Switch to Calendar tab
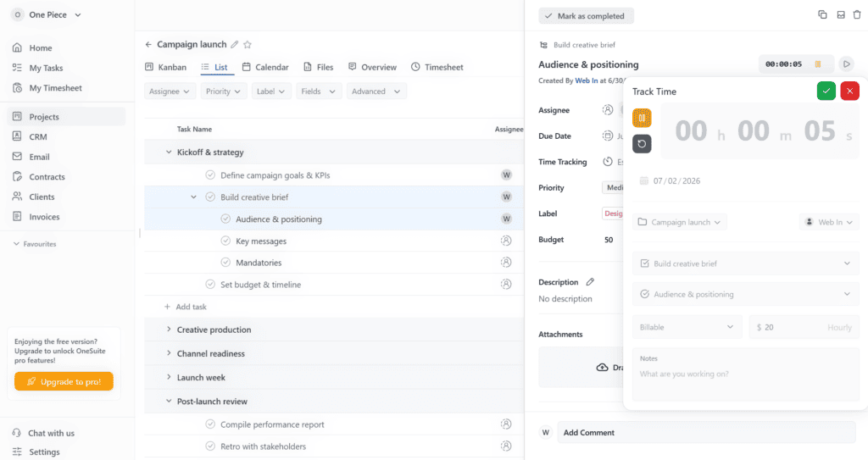 (x=265, y=67)
